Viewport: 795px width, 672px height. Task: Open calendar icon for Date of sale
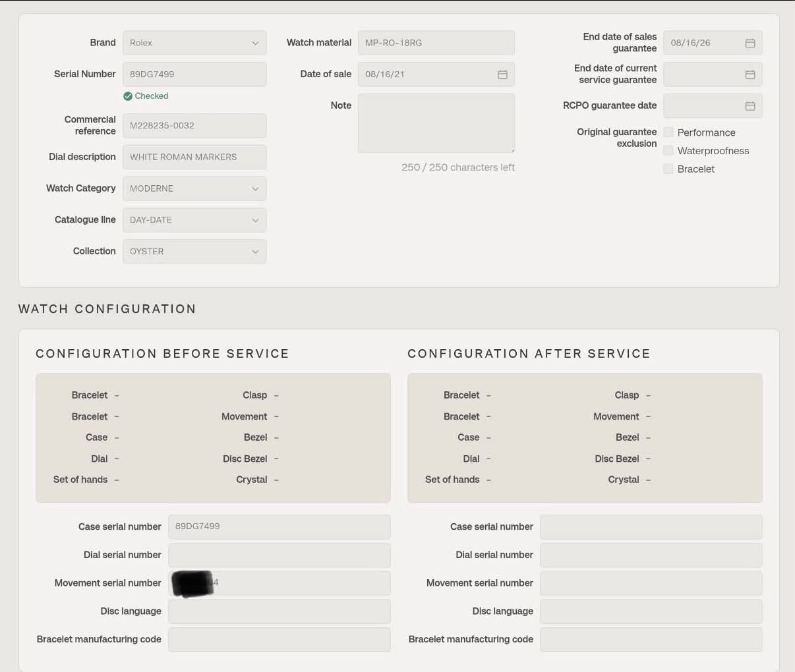pos(502,74)
